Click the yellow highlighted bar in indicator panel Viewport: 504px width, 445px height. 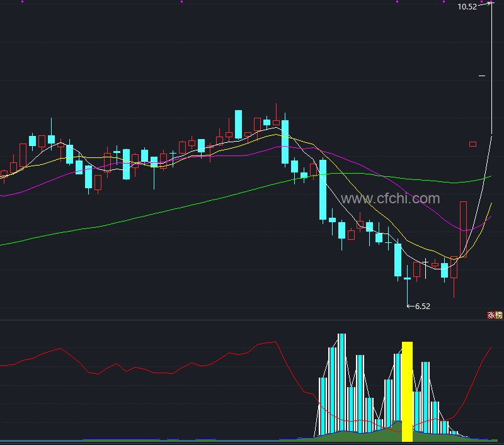407,391
